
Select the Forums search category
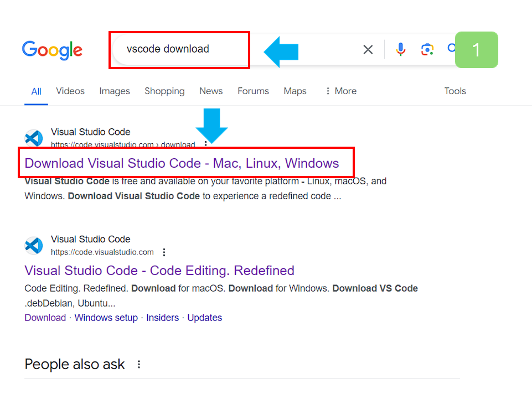pos(253,91)
